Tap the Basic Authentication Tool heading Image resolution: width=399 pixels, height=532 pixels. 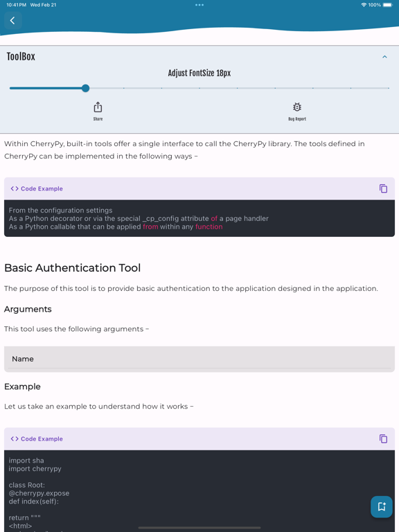click(72, 268)
